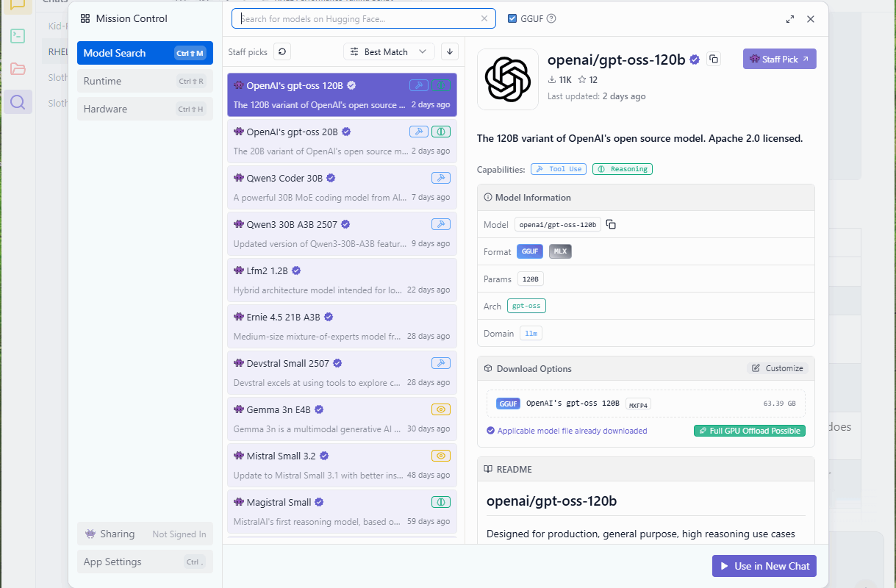Copy the openai/gpt-oss-120b title name

(x=713, y=60)
